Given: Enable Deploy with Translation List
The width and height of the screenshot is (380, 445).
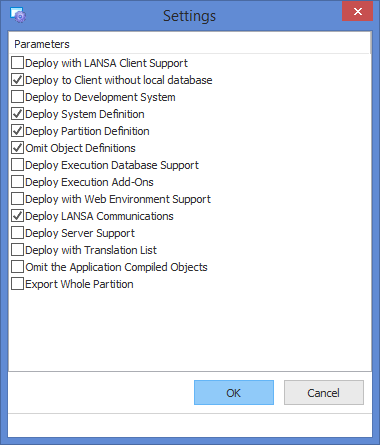Looking at the screenshot, I should 17,250.
